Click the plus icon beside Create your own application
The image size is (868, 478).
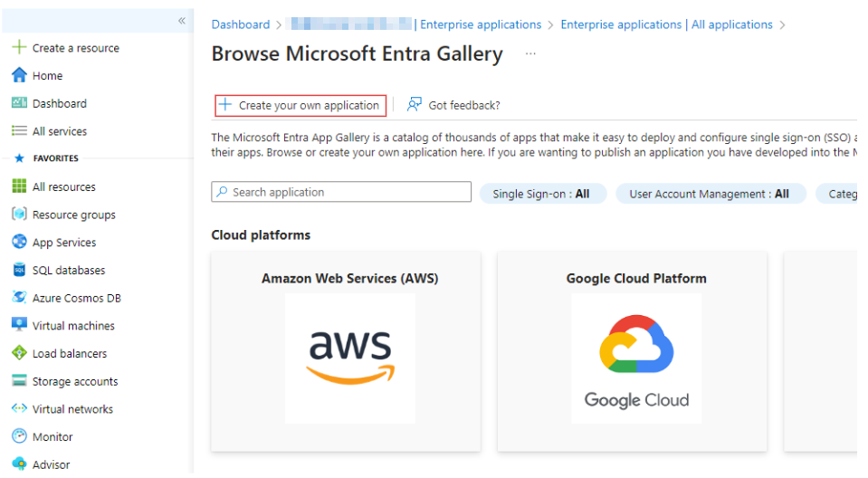tap(225, 105)
